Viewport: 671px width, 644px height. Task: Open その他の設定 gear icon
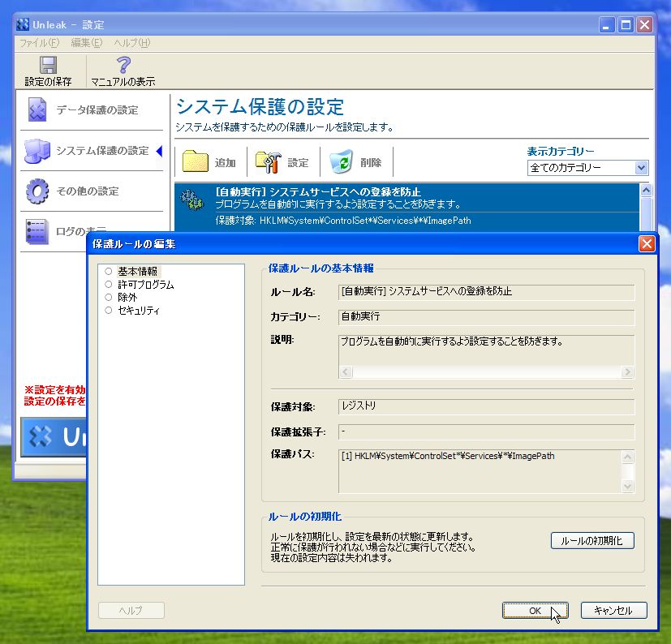pyautogui.click(x=37, y=191)
